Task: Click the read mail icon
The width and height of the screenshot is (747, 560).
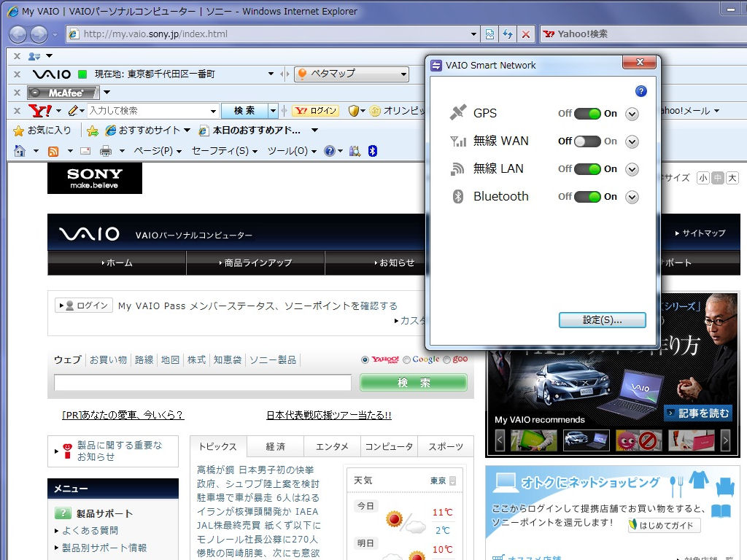Action: [x=85, y=151]
